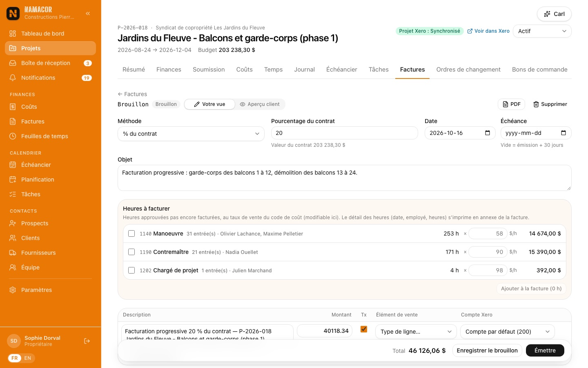Open Prospects contacts list
Image resolution: width=588 pixels, height=368 pixels.
click(x=50, y=223)
